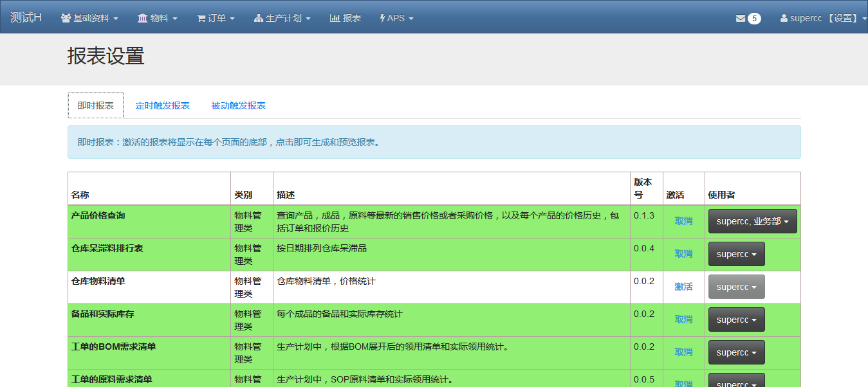Deactivate 产品价格查询 report via 取消
The image size is (868, 387).
pos(683,221)
